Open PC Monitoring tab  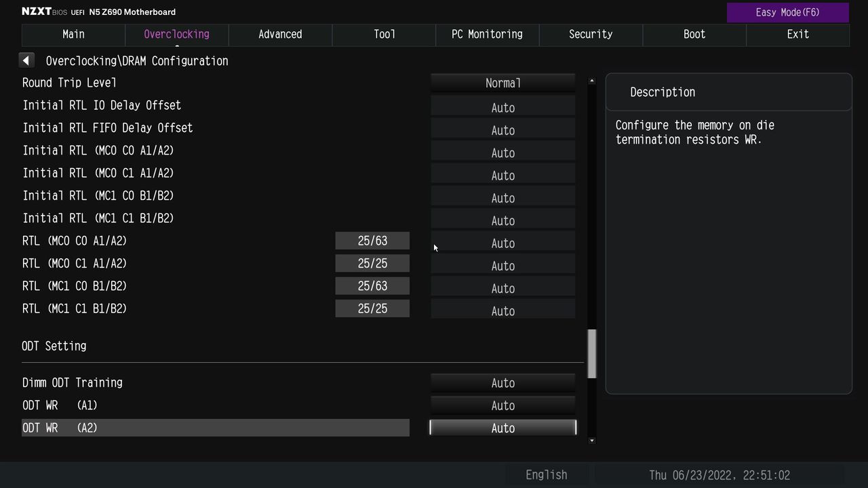488,35
